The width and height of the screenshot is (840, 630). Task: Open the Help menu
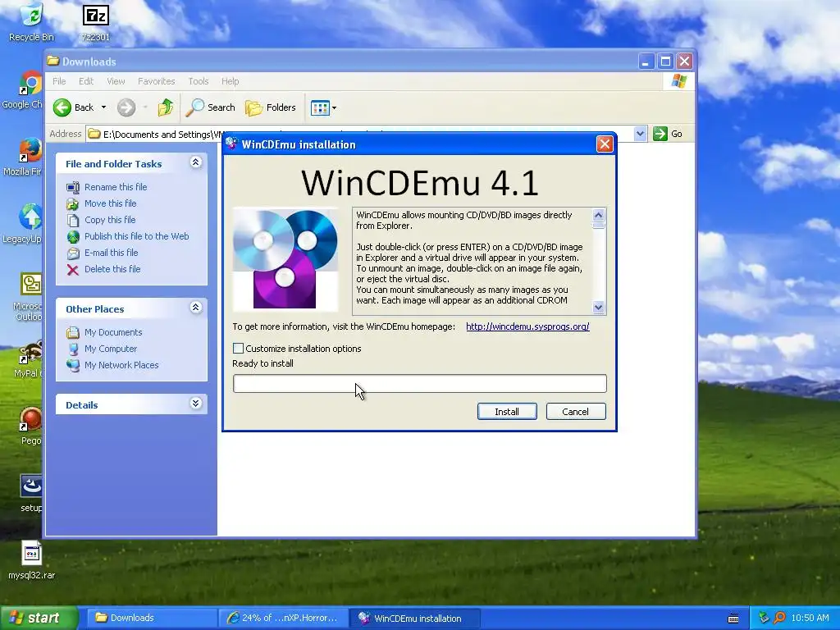click(x=230, y=81)
